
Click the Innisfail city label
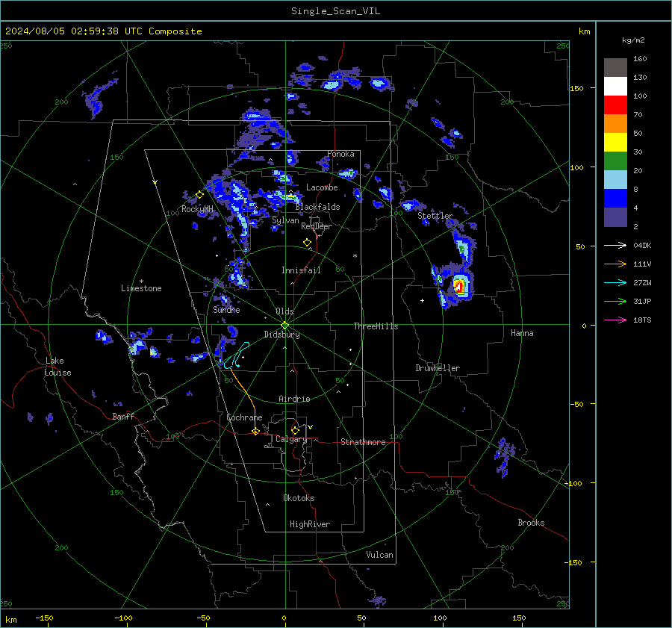(301, 270)
